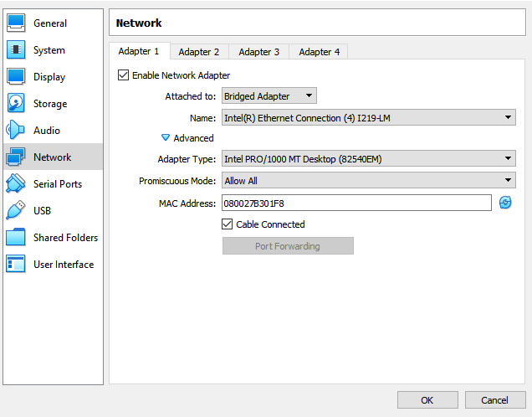This screenshot has width=532, height=417.
Task: Click the Serial Ports icon
Action: (x=16, y=184)
